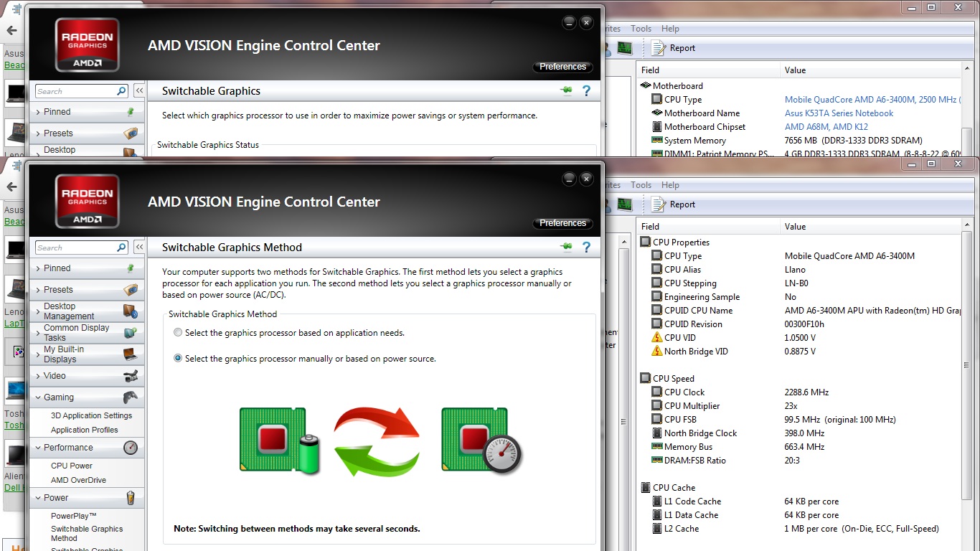Open Tools menu in Motherboard window
Image resolution: width=980 pixels, height=551 pixels.
[x=641, y=29]
